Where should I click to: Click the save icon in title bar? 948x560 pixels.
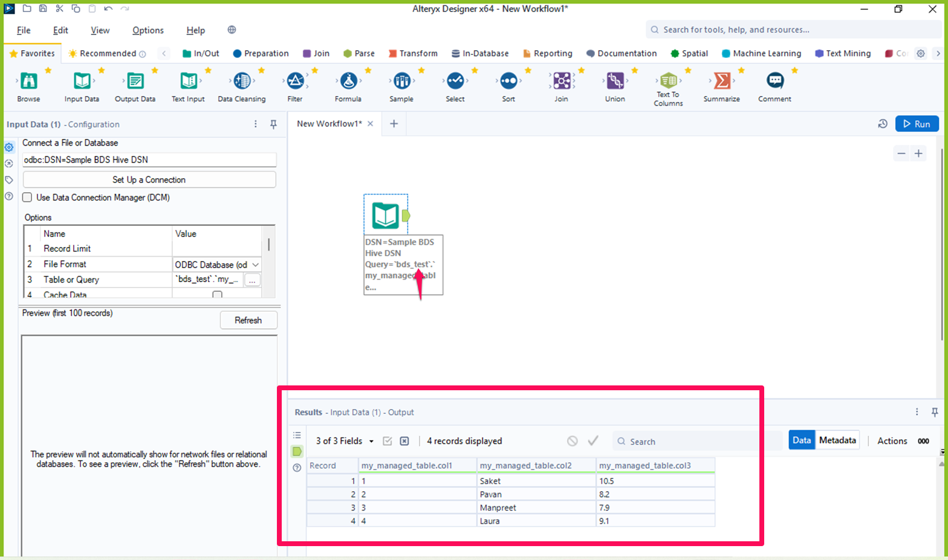[x=43, y=8]
